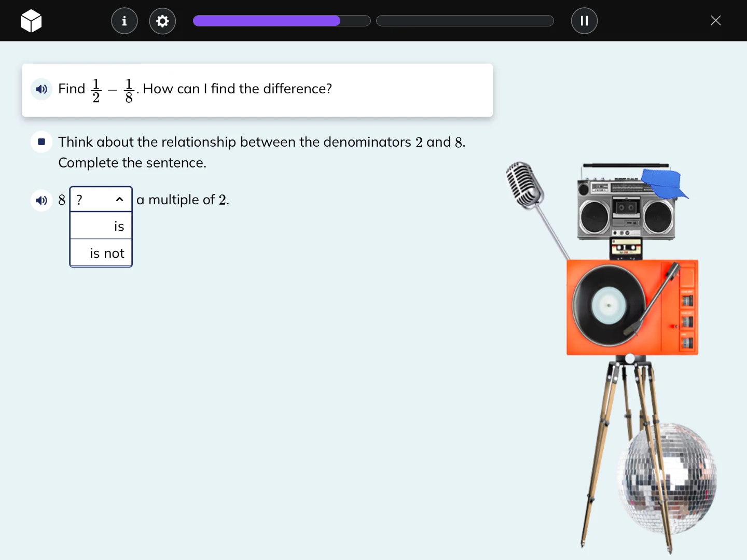Play audio for the multiple sentence
The image size is (747, 560).
pos(41,200)
